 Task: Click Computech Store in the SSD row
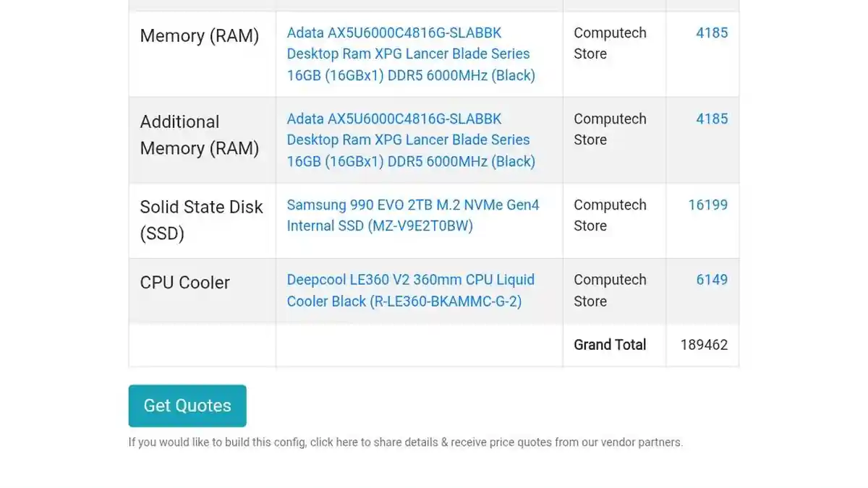[610, 215]
